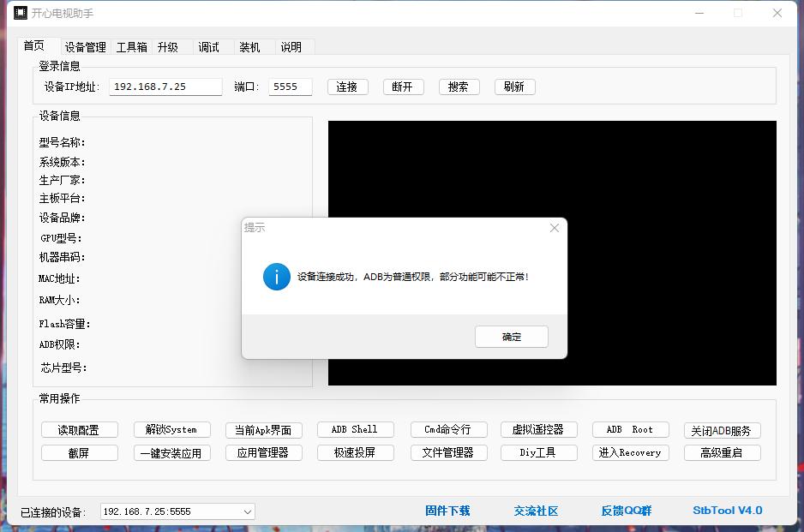
Task: Click 关闭ADB服务 to stop ADB service
Action: coord(722,429)
